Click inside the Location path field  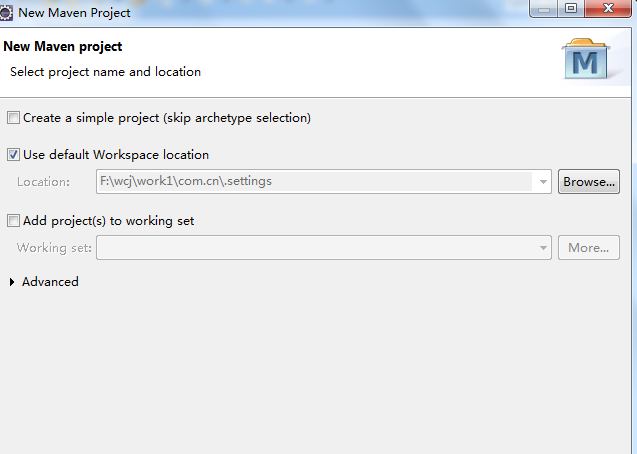[315, 182]
